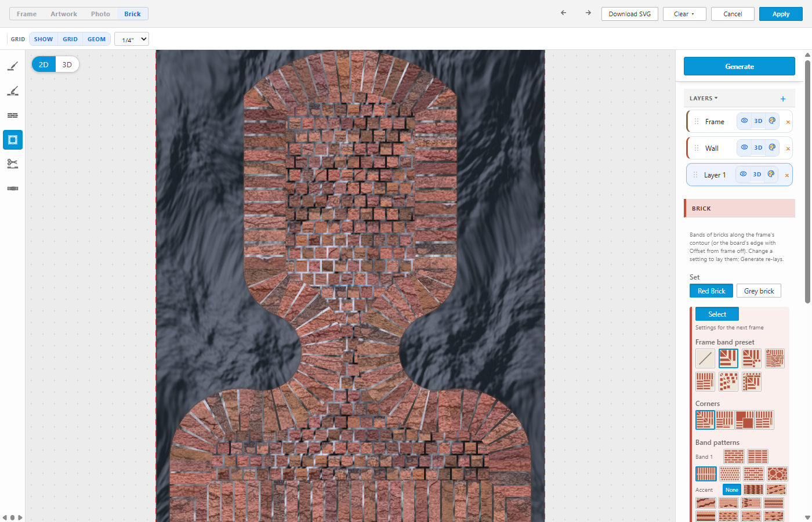
Task: Switch to the Photo tab
Action: (100, 14)
